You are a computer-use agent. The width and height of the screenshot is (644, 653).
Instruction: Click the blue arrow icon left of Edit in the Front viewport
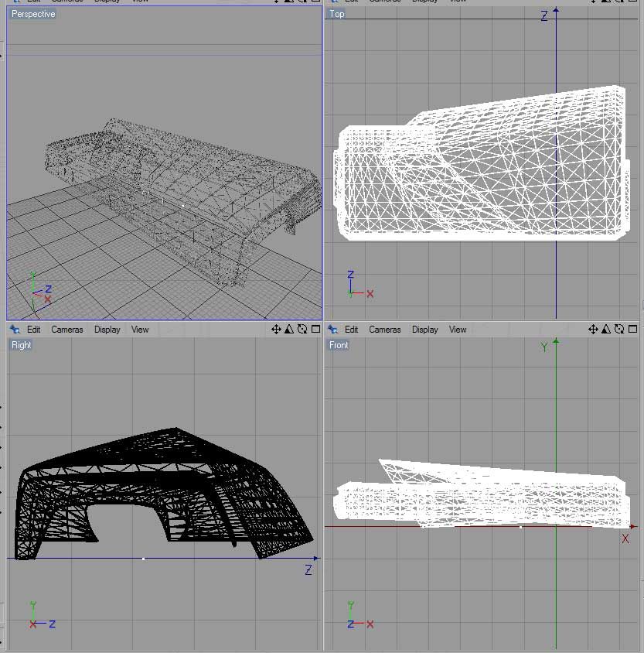[x=332, y=330]
